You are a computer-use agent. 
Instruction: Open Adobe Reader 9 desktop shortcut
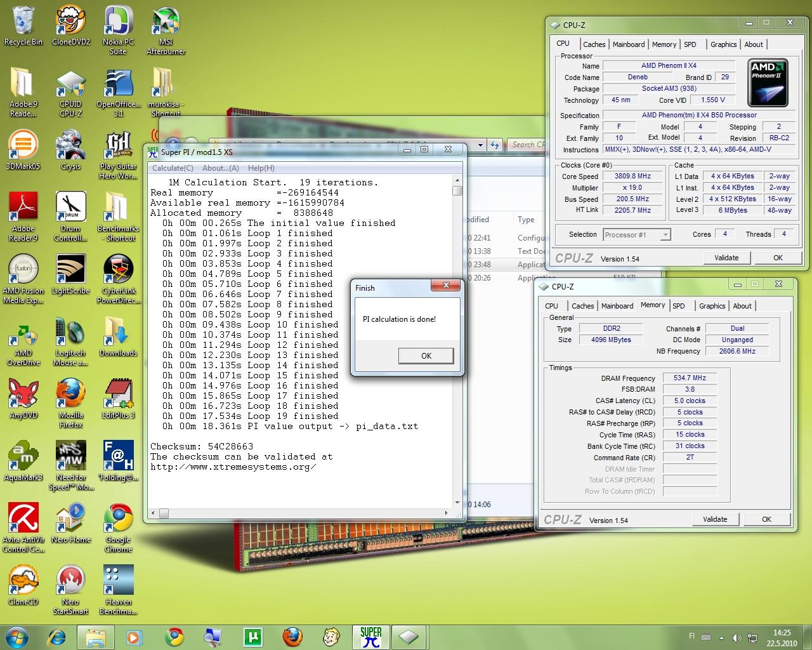point(23,217)
